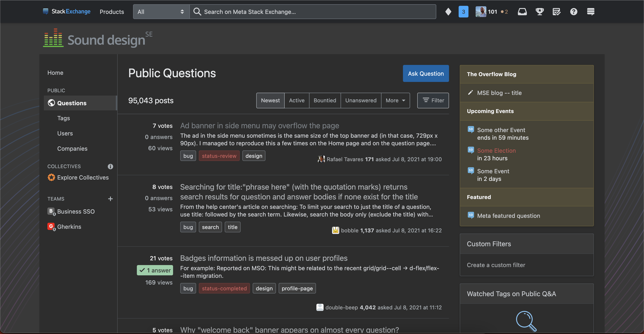Open the achievements trophy icon
The height and width of the screenshot is (334, 644).
click(540, 11)
